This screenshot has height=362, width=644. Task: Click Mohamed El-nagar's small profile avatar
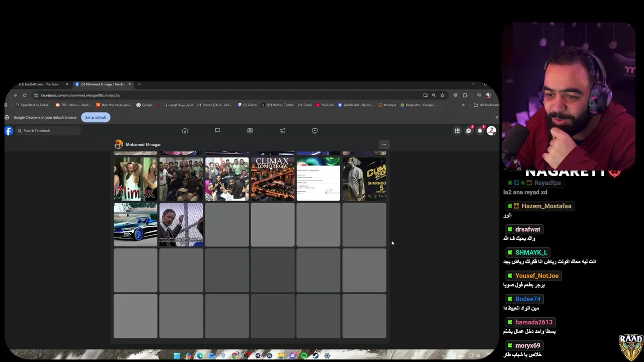(119, 145)
